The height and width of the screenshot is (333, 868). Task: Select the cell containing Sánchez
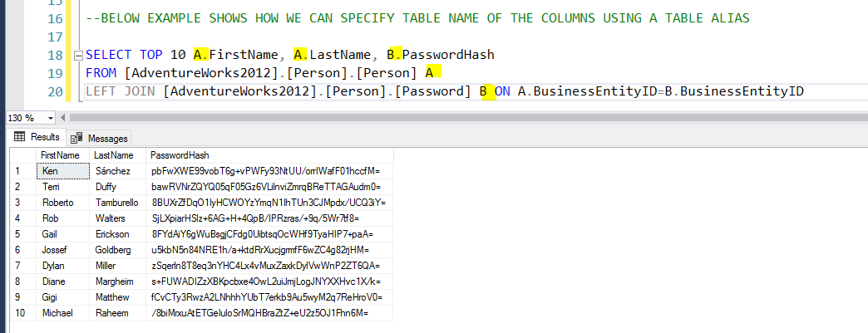(x=117, y=171)
